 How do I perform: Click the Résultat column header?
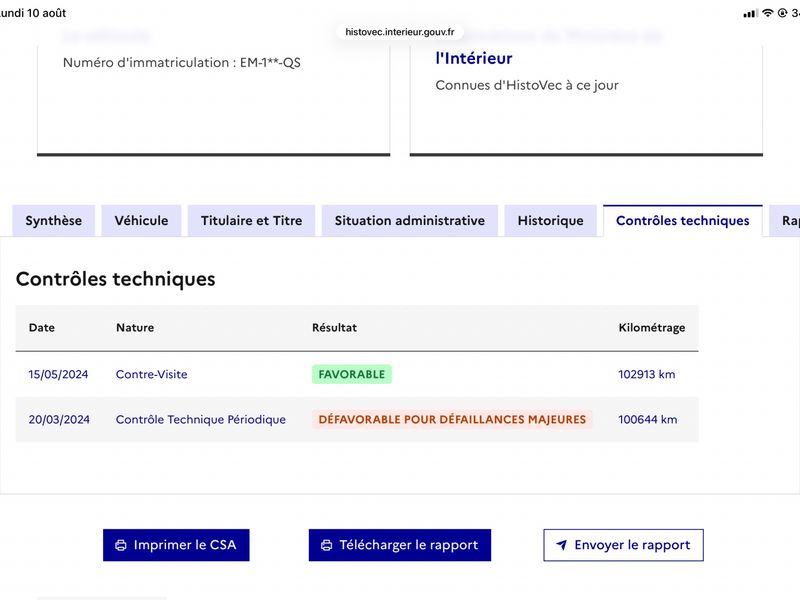[334, 328]
